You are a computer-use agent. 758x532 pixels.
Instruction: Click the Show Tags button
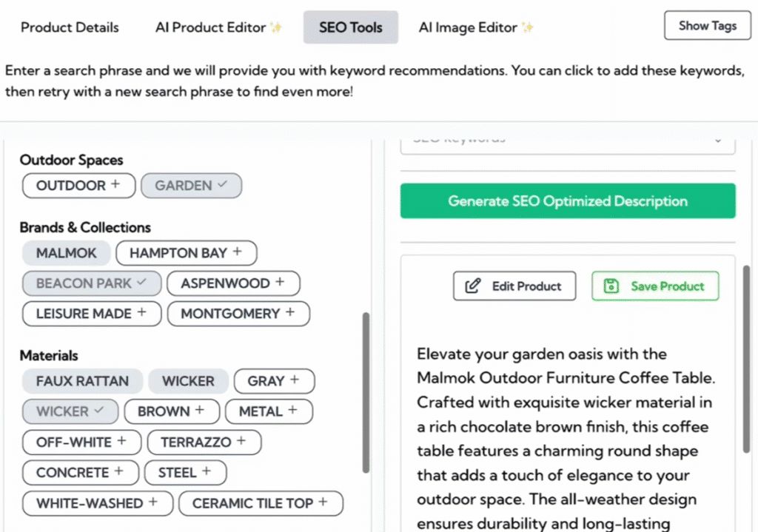point(707,26)
